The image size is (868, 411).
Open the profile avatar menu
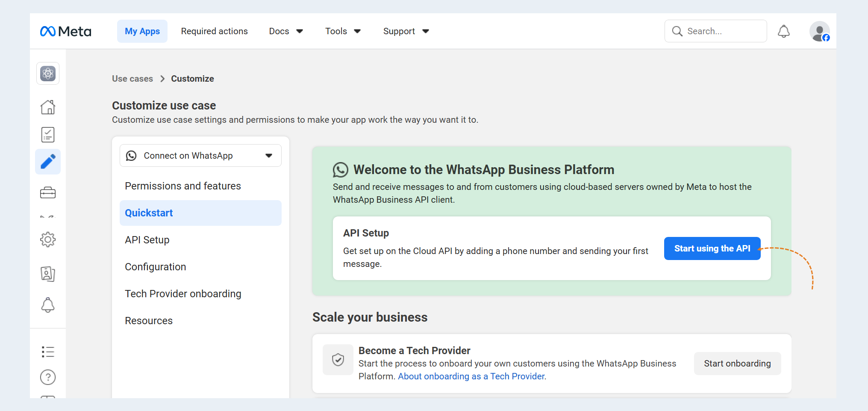pos(820,31)
